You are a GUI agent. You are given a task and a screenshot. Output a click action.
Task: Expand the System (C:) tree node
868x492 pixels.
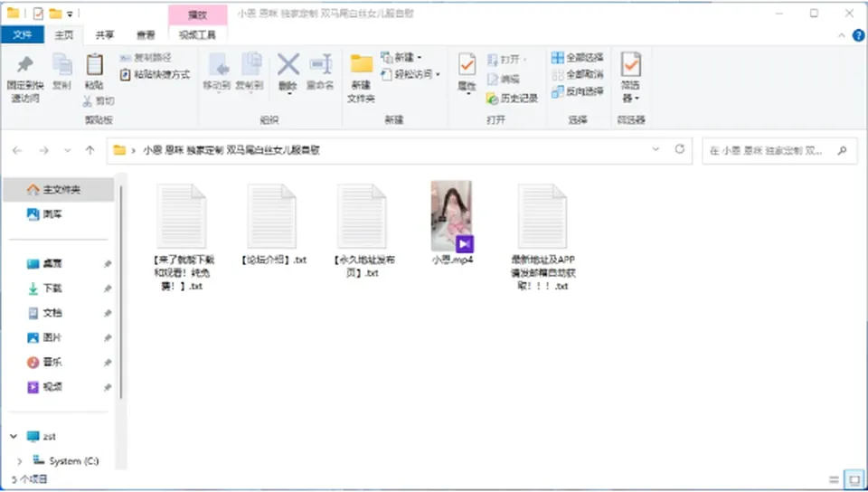coord(20,461)
